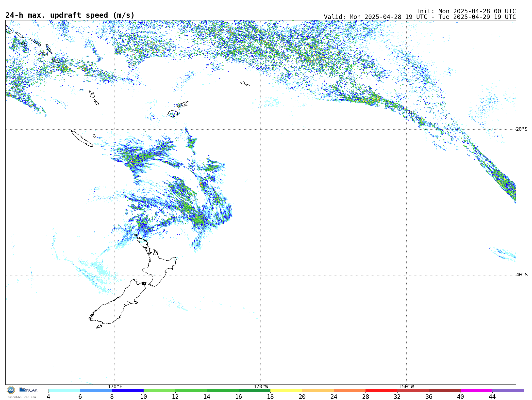The width and height of the screenshot is (532, 400).
Task: Click the dark blue 8-10 legend swatch
Action: (128, 391)
